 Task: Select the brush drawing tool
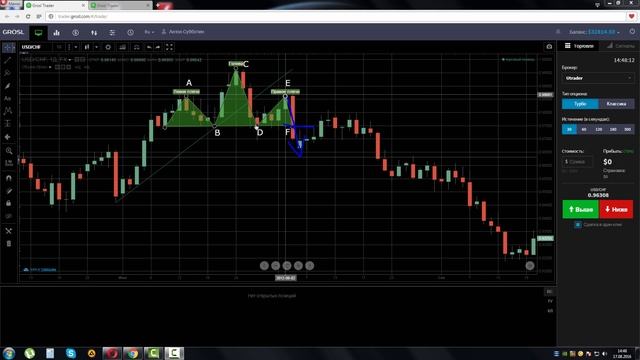click(x=8, y=86)
